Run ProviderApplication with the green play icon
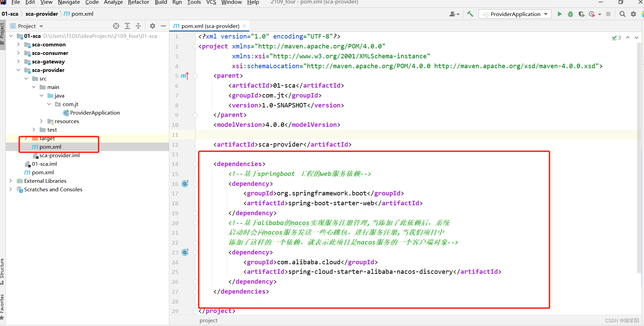 [x=560, y=14]
